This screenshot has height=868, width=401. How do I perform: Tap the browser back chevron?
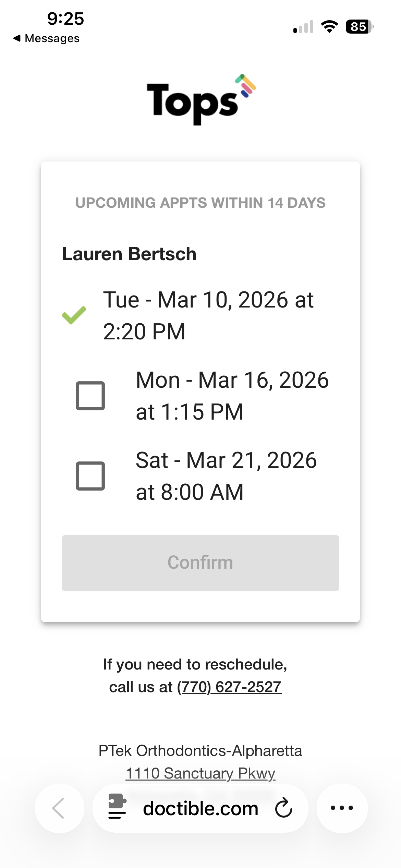coord(59,808)
